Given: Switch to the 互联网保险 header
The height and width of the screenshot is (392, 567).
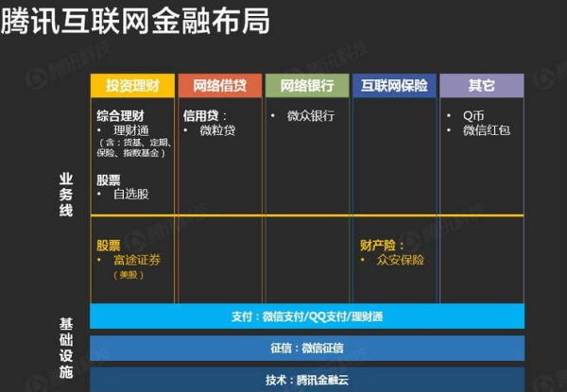Looking at the screenshot, I should click(394, 86).
